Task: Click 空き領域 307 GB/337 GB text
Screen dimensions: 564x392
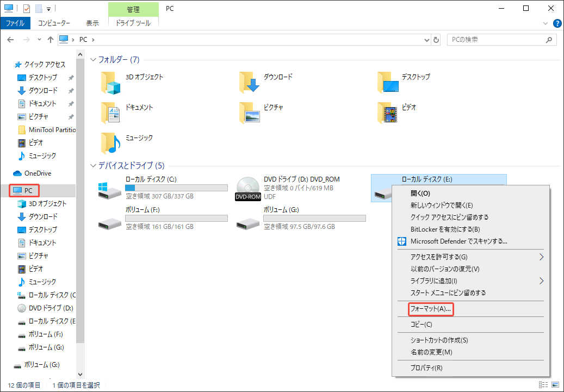Action: (159, 196)
